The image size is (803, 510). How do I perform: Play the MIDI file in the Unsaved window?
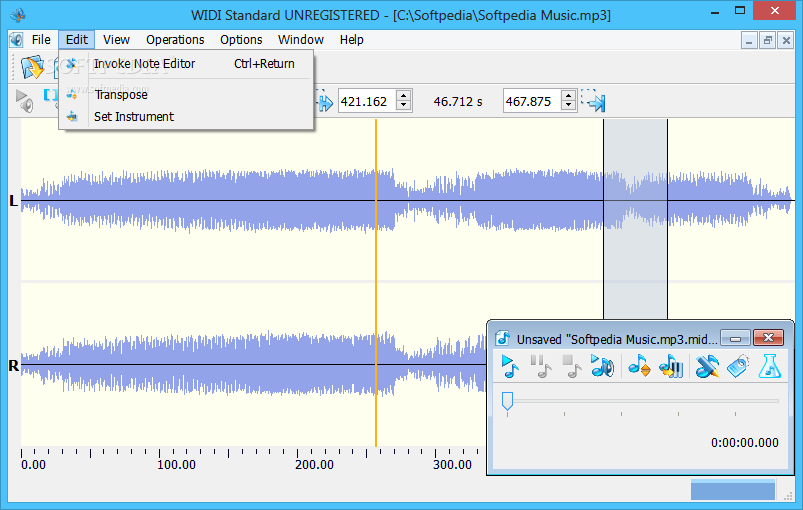[510, 366]
